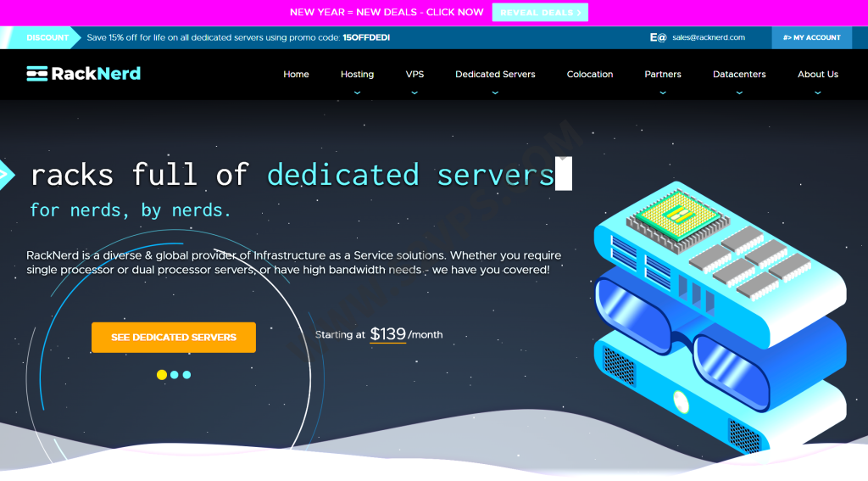Click the $139 price text

pos(387,334)
